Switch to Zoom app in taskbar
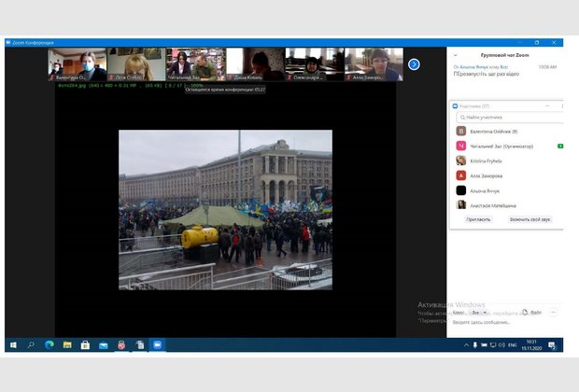The image size is (579, 392). pyautogui.click(x=157, y=344)
